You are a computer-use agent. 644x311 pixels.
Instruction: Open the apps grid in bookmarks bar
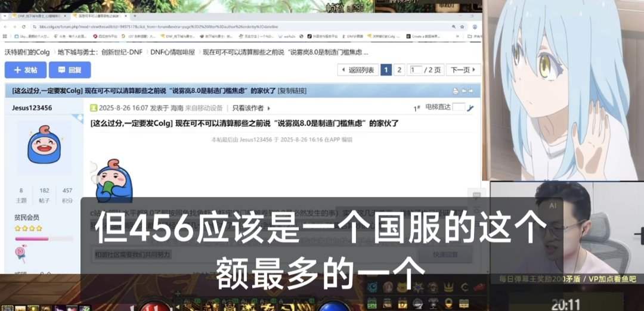point(5,36)
